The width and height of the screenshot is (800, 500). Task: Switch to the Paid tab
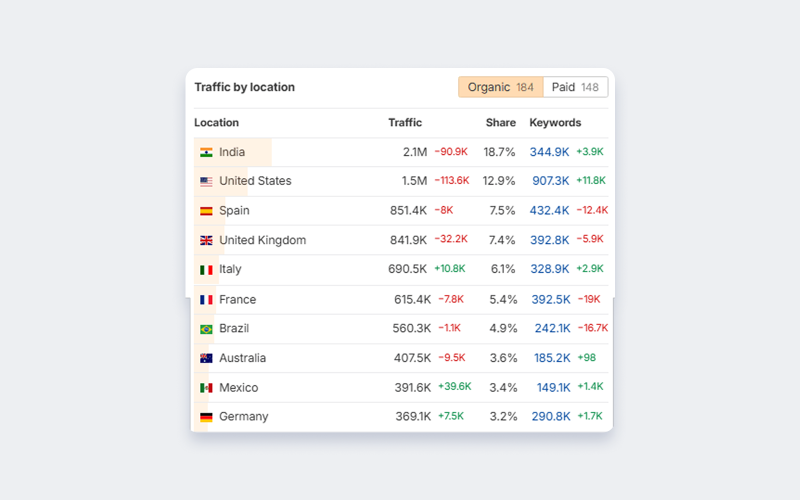[575, 87]
